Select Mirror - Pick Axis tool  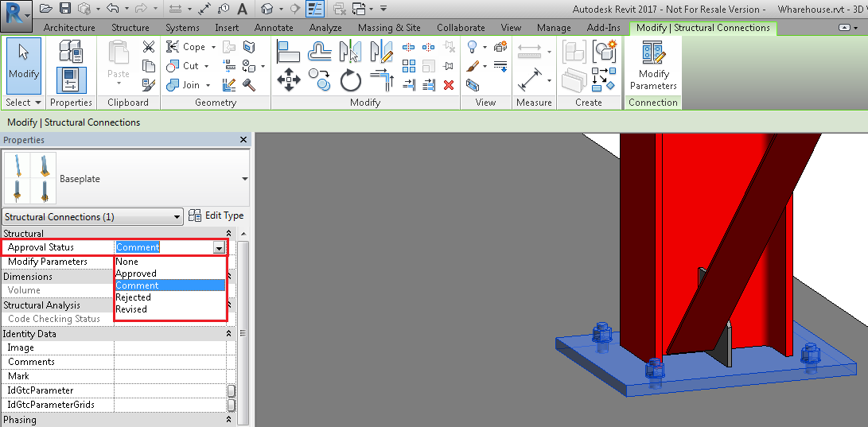coord(350,52)
